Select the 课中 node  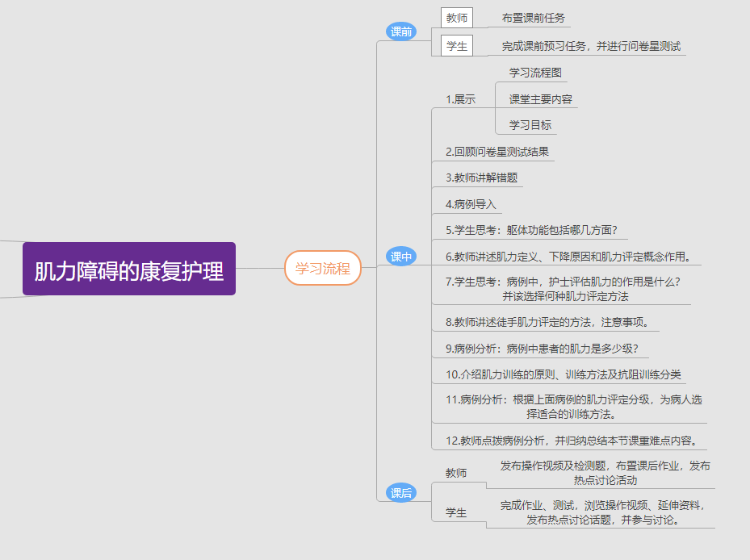400,257
